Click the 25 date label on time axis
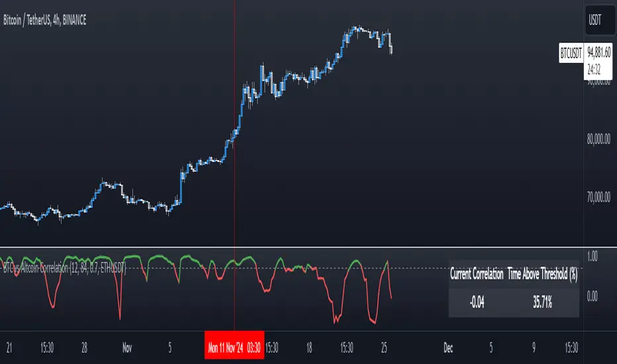617x364 pixels. click(384, 348)
